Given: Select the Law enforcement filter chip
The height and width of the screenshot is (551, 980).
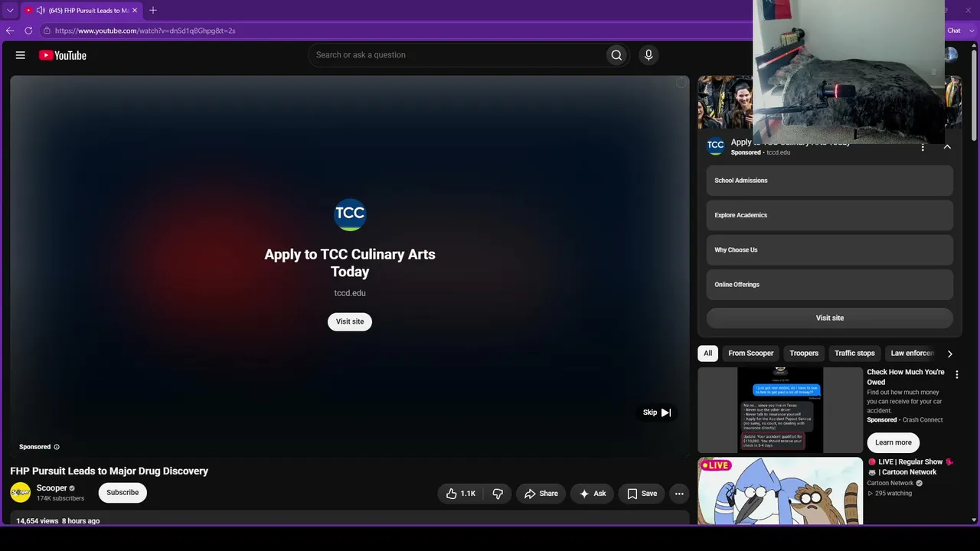Looking at the screenshot, I should point(912,354).
